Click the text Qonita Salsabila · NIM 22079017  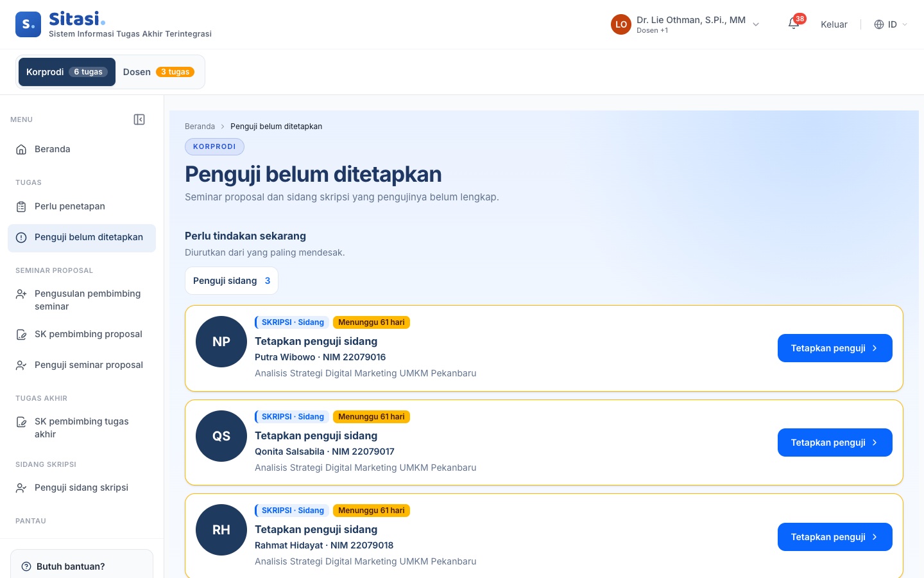(x=325, y=451)
